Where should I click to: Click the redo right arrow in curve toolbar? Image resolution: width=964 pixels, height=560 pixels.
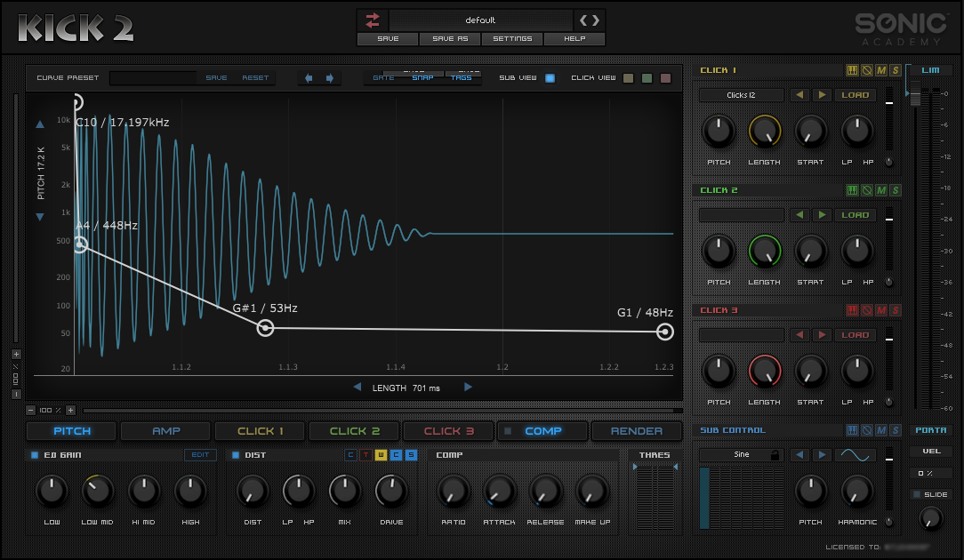(330, 78)
